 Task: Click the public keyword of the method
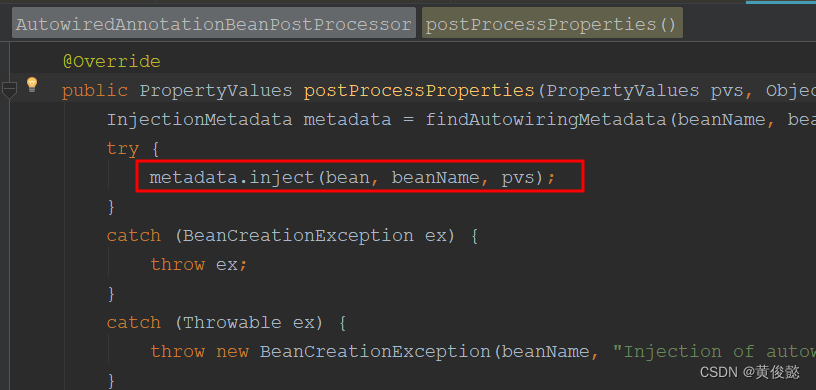click(95, 91)
